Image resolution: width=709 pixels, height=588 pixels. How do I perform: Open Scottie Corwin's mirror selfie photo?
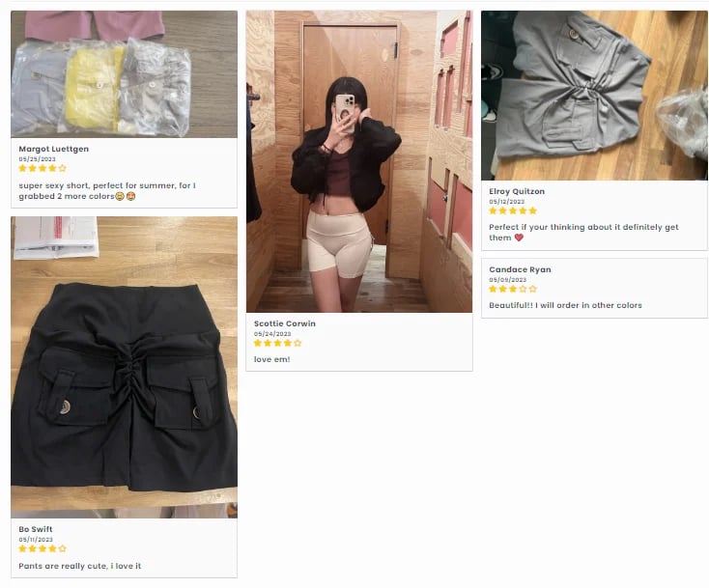point(359,161)
